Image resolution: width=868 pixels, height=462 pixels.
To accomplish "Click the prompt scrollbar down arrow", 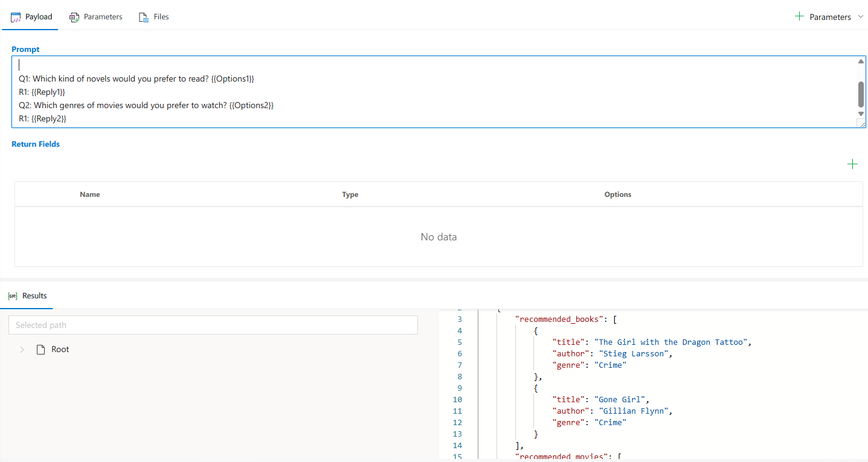I will tap(861, 114).
